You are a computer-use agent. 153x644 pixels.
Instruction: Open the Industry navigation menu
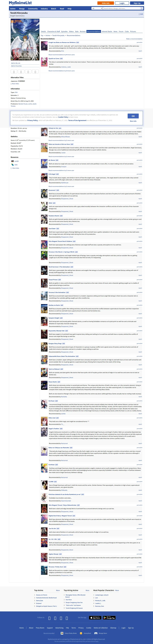pyautogui.click(x=44, y=9)
